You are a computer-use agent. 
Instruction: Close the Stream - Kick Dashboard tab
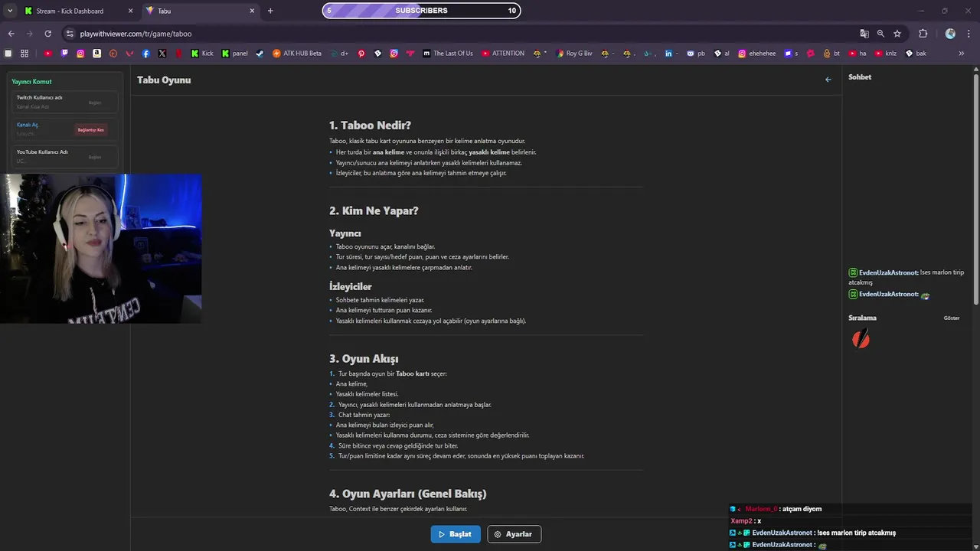[130, 11]
